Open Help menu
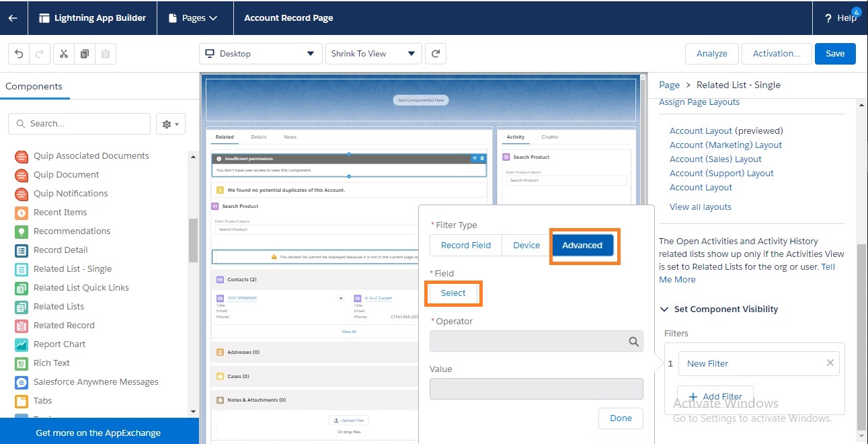 point(841,18)
